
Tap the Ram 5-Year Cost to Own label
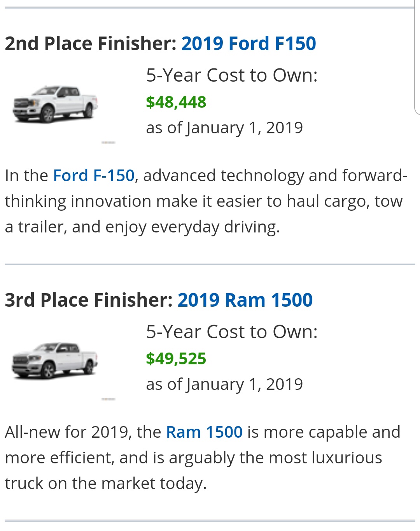pyautogui.click(x=232, y=332)
